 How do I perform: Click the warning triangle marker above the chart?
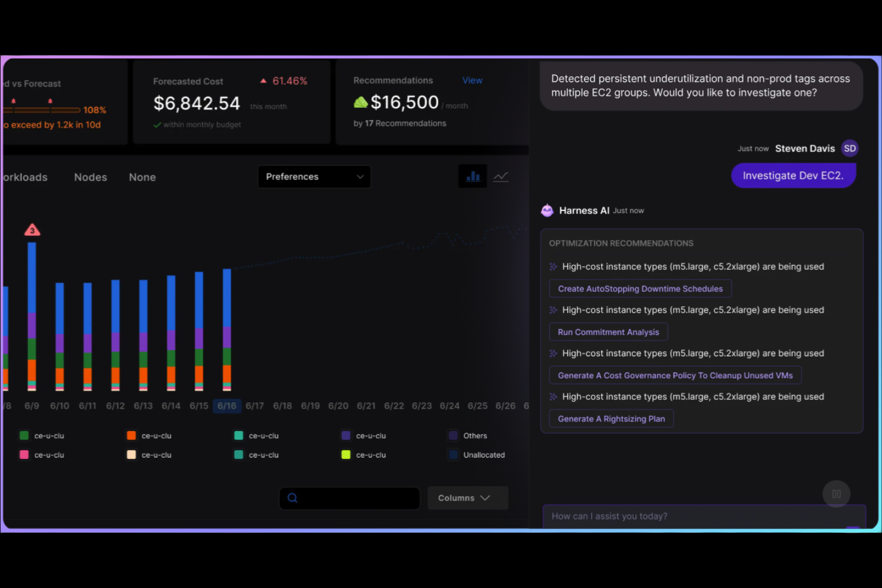[x=32, y=229]
